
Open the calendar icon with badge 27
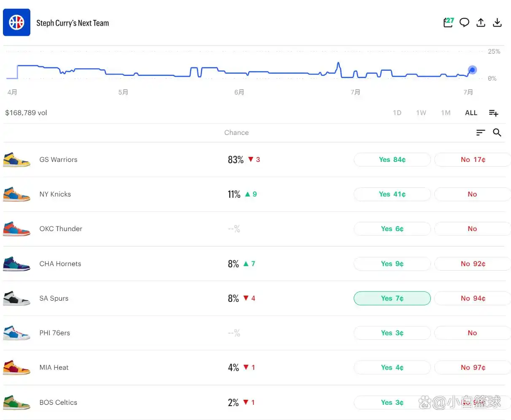(448, 22)
